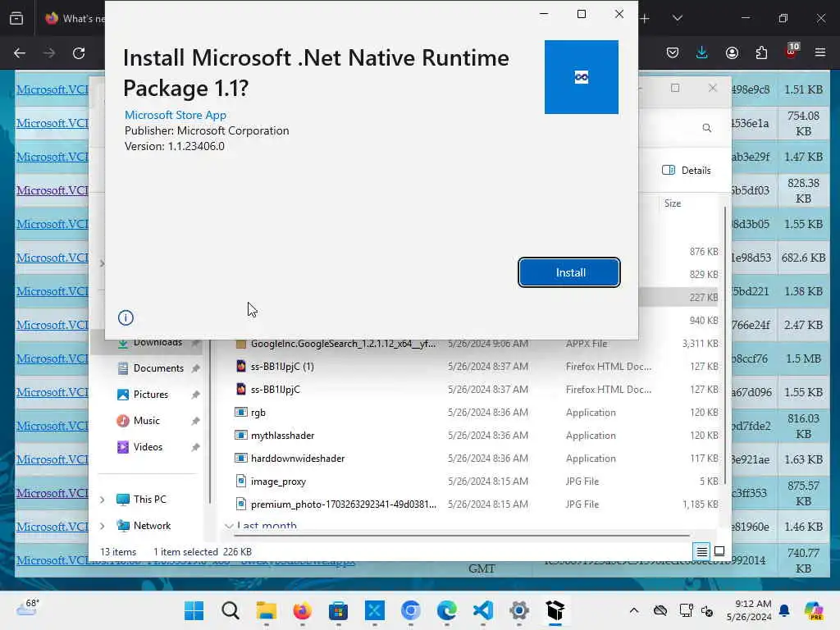Click the File Explorer horizontal scrollbar
The image size is (840, 630).
coord(463,535)
